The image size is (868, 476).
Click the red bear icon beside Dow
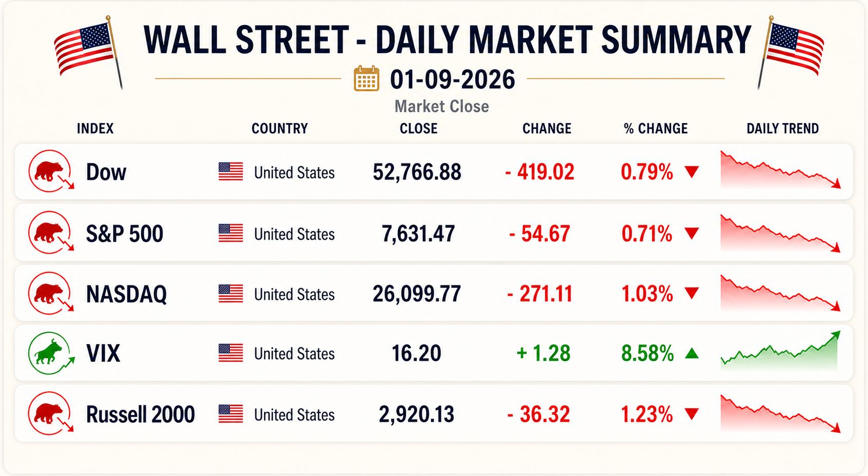click(51, 171)
